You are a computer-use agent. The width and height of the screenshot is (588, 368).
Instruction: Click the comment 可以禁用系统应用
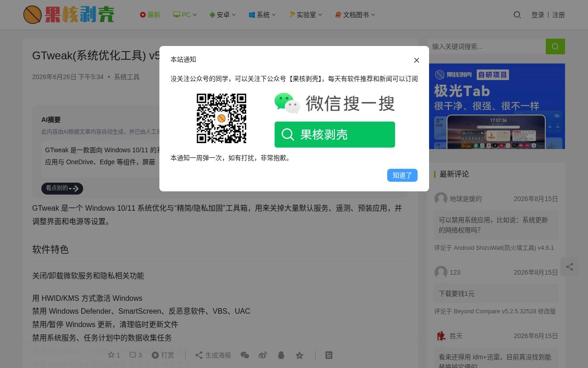pos(496,225)
